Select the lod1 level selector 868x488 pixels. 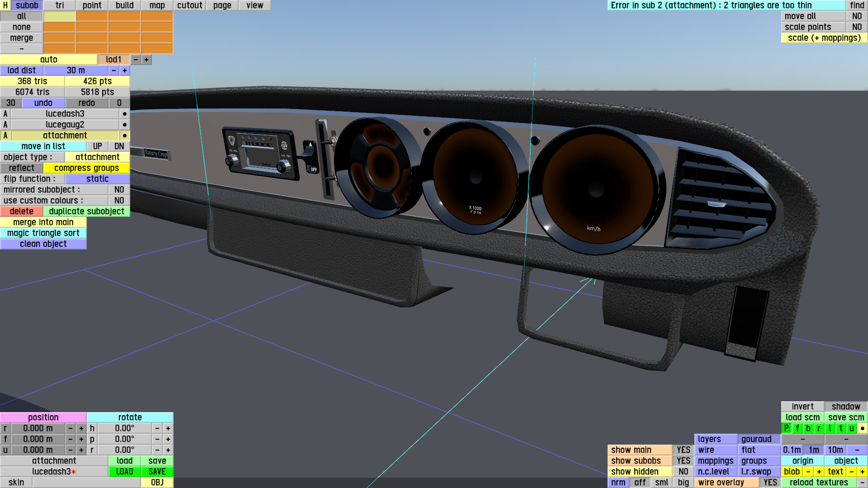pos(113,60)
